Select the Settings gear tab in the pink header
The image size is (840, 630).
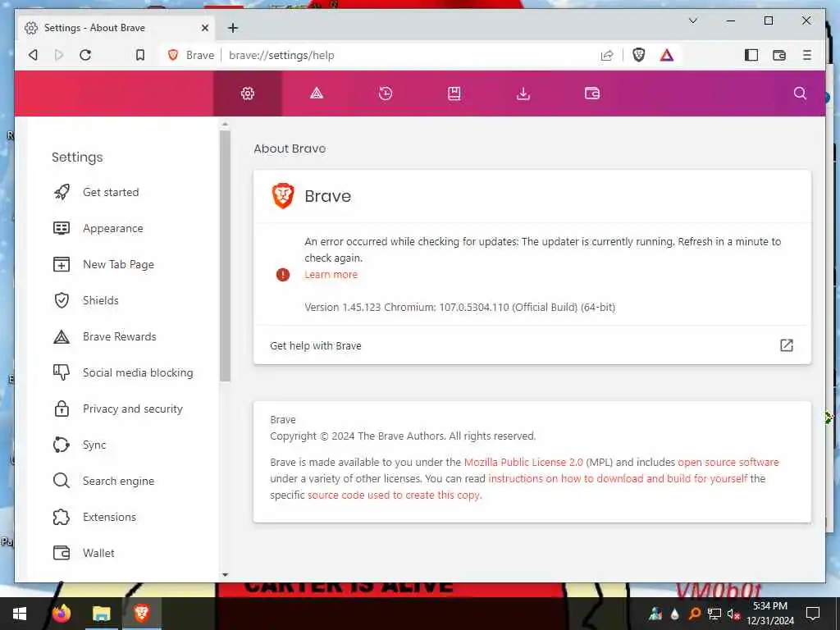click(248, 94)
